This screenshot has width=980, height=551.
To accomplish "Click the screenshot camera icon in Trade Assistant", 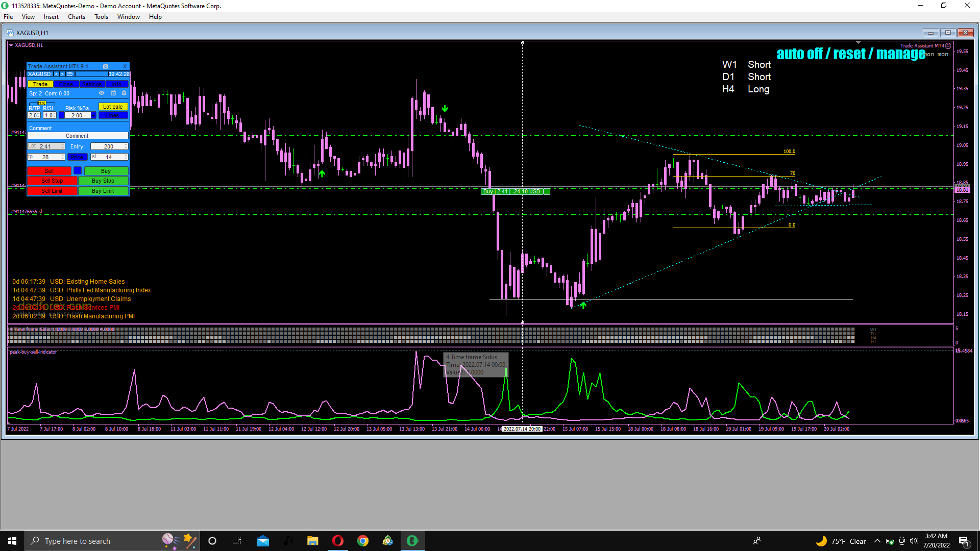I will (106, 66).
